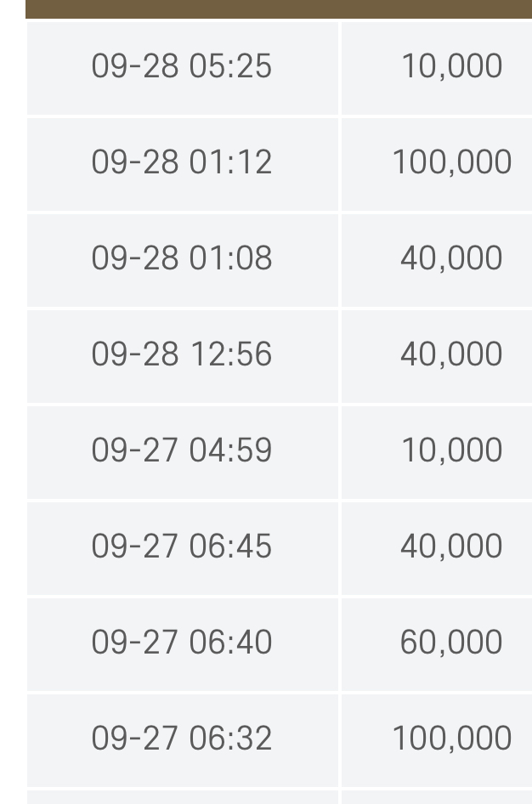Select the 60,000 amount cell
Screen dimensions: 532x804
[x=450, y=643]
